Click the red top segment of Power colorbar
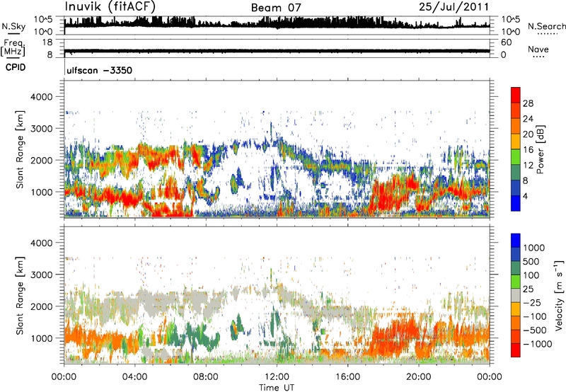This screenshot has width=566, height=392. pyautogui.click(x=516, y=95)
